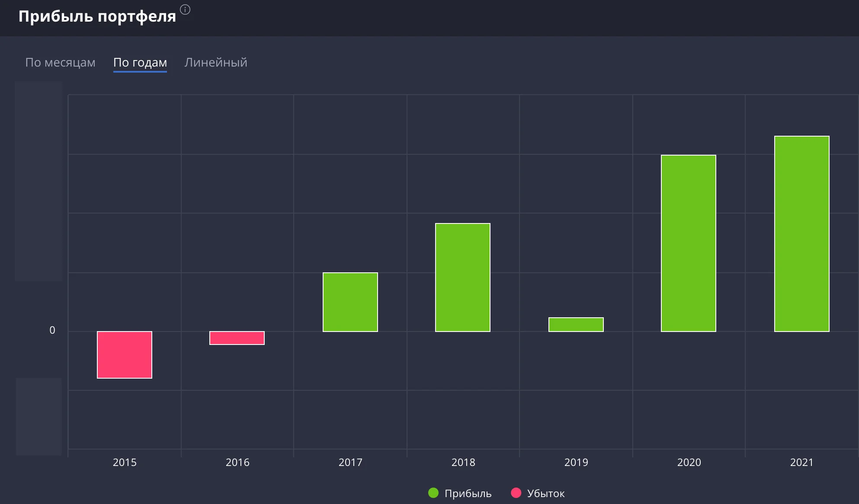Click the tallest green 2021 bar
This screenshot has height=504, width=859.
802,234
